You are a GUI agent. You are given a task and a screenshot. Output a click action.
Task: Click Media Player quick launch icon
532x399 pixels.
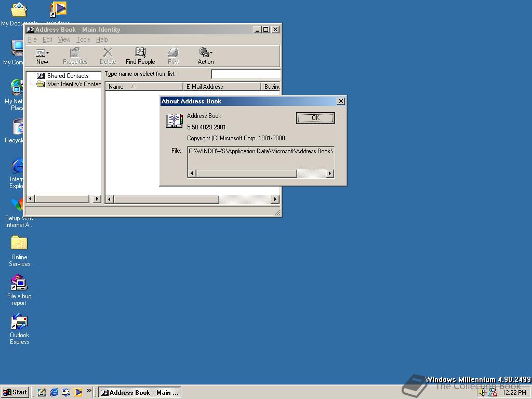(x=78, y=392)
